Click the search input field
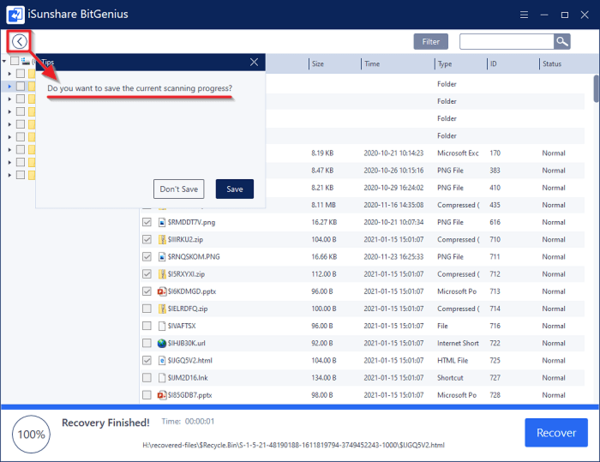The height and width of the screenshot is (462, 600). point(506,41)
